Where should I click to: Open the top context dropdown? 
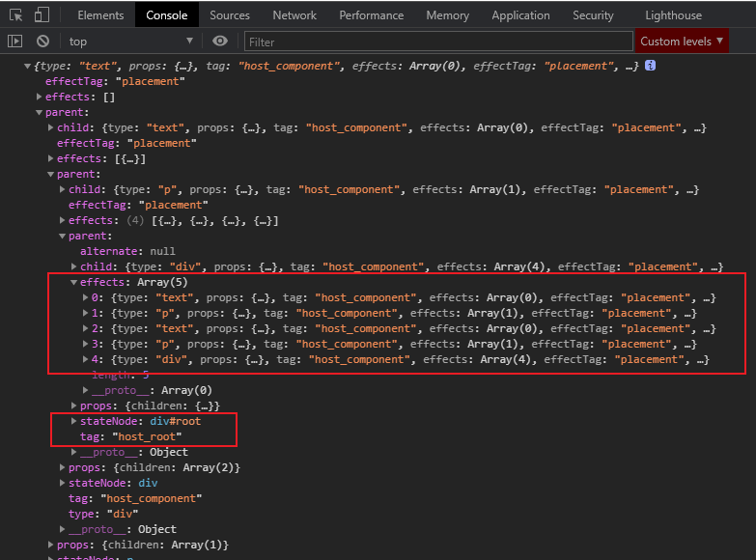[x=130, y=42]
